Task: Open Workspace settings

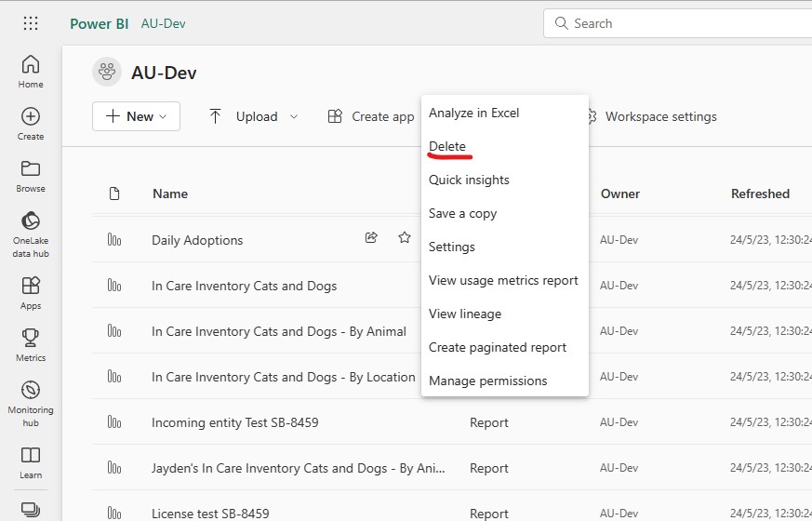Action: pos(651,116)
